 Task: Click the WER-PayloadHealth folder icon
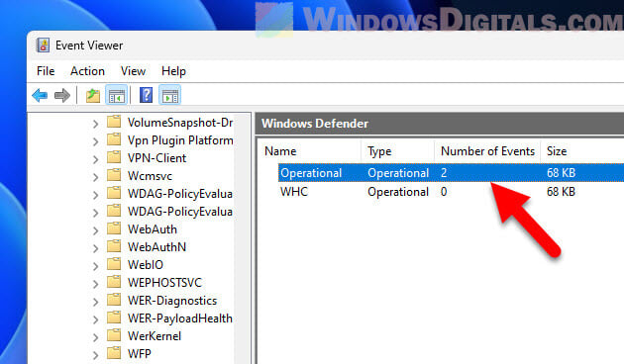[x=114, y=318]
